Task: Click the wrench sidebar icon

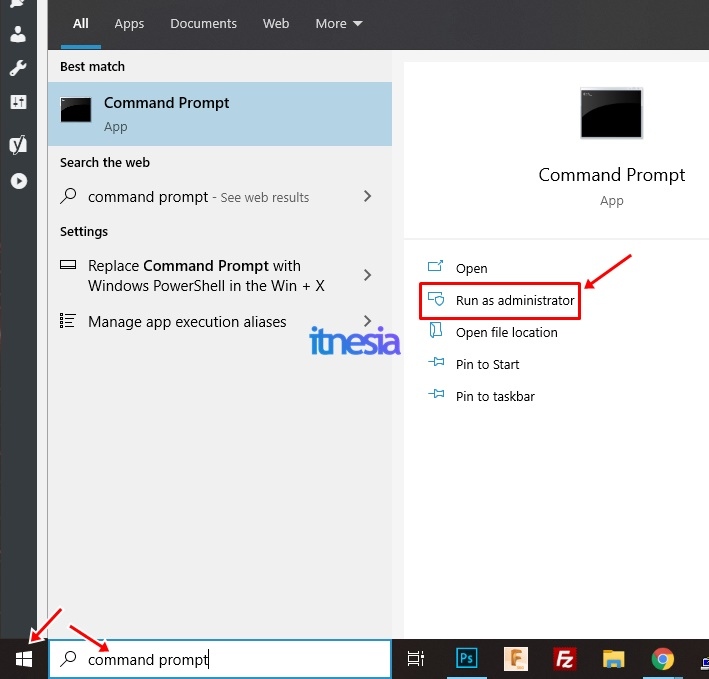Action: tap(18, 68)
